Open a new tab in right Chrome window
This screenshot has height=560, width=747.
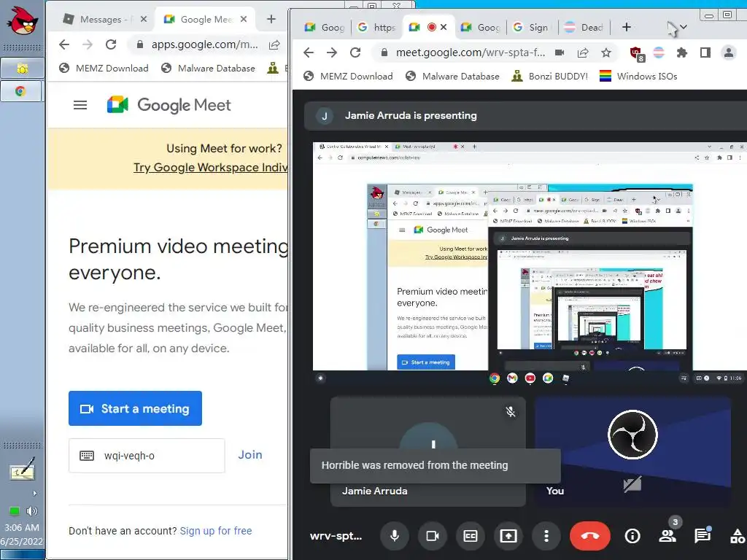(627, 27)
